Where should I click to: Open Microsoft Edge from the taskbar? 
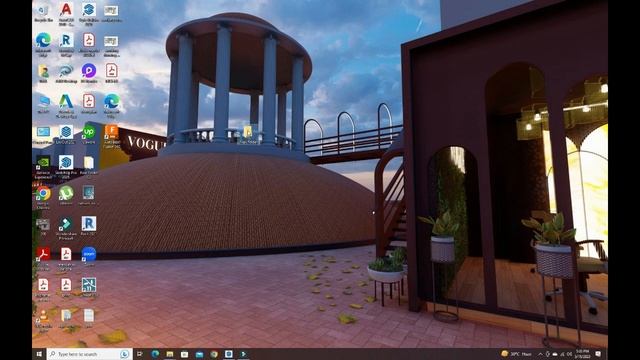155,354
